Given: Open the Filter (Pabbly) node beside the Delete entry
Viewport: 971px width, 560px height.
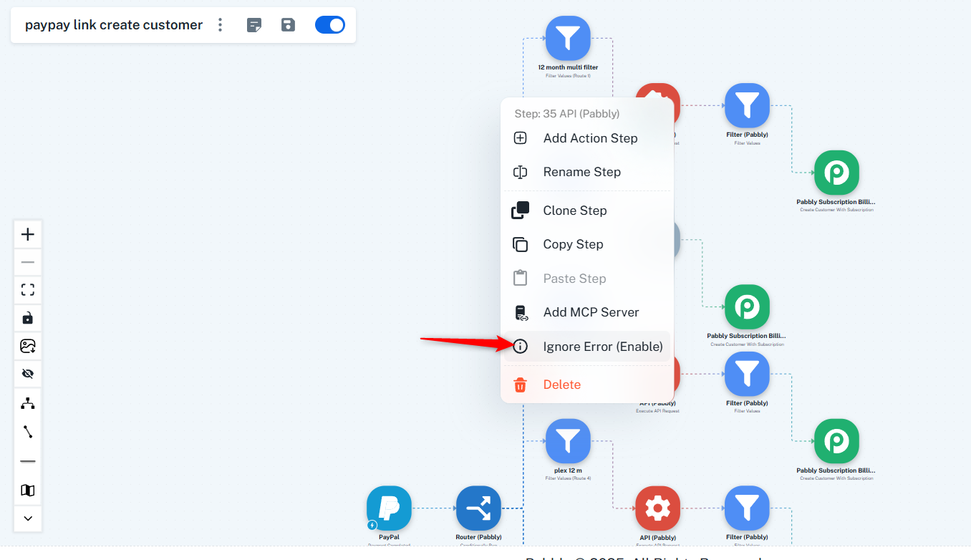Looking at the screenshot, I should tap(747, 374).
